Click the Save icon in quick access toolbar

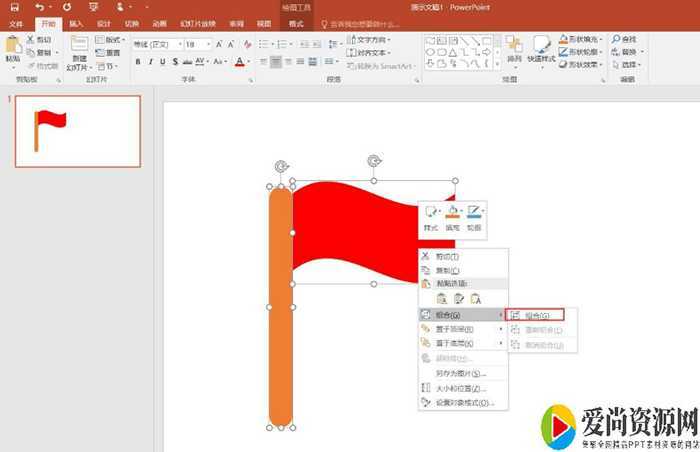pyautogui.click(x=13, y=7)
